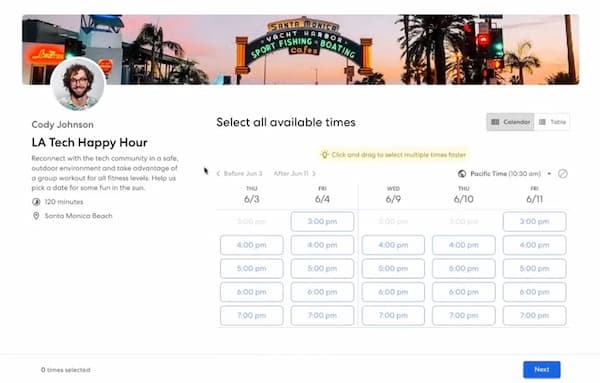Screen dimensions: 600x383
Task: Click the Santa Monica banner image
Action: (300, 49)
